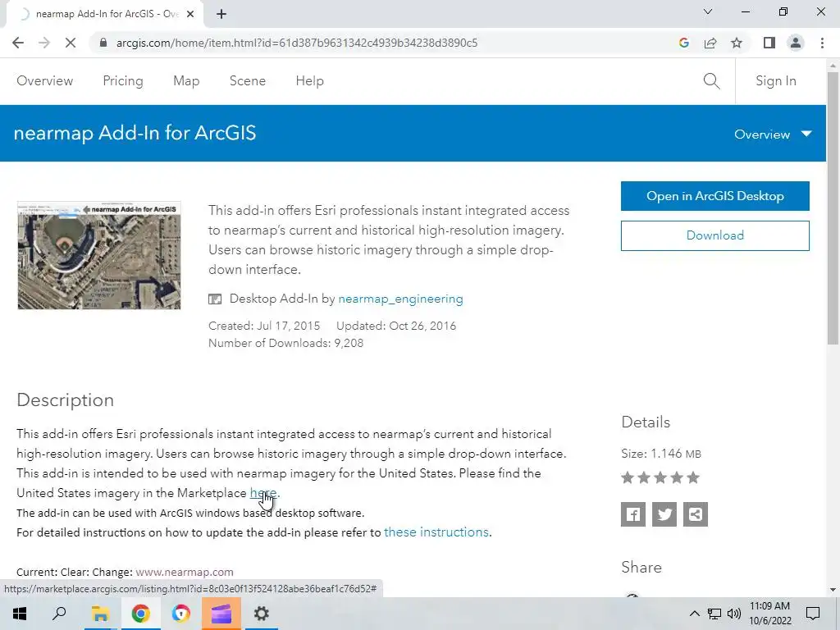Open the generic share icon
This screenshot has width=840, height=630.
click(696, 514)
